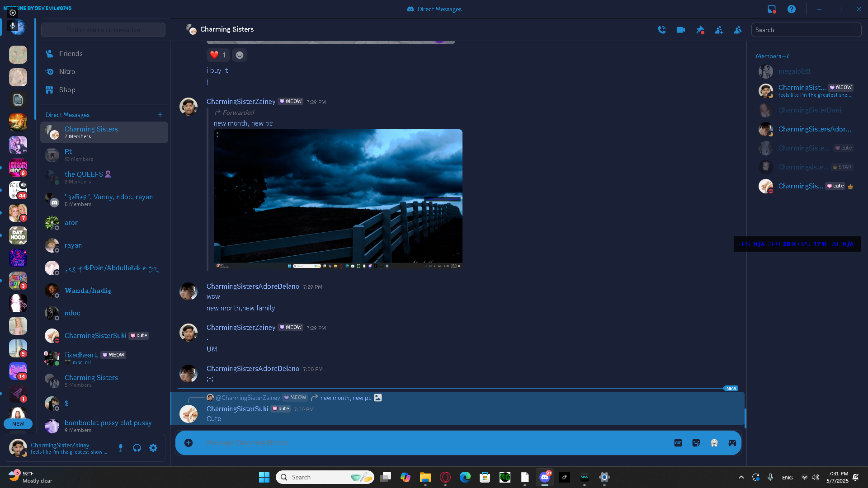Show hidden icons in system tray

[741, 477]
